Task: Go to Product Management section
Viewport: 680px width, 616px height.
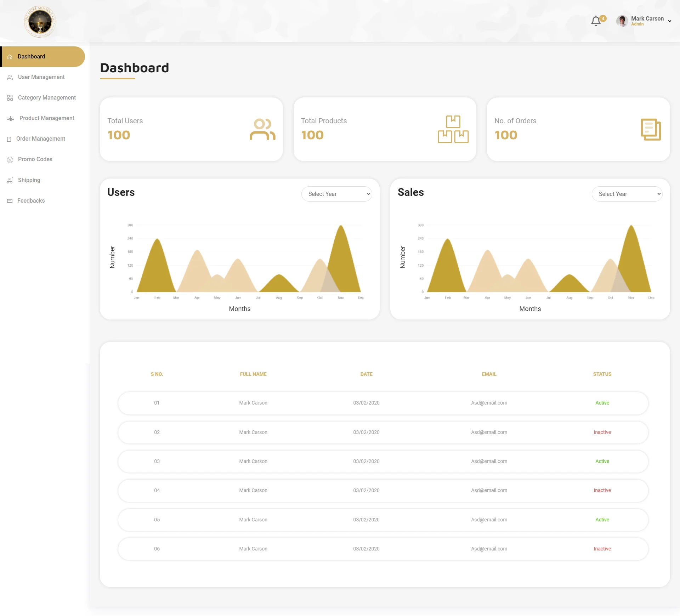Action: point(46,118)
